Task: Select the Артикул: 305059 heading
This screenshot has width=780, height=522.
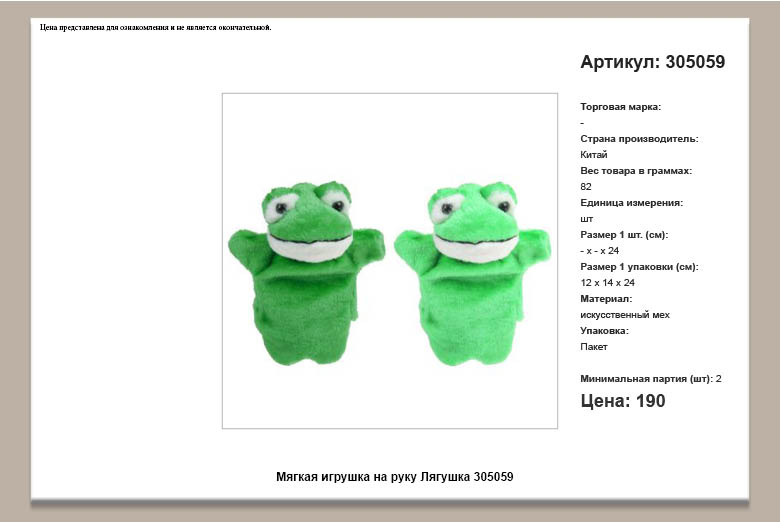Action: coord(652,62)
